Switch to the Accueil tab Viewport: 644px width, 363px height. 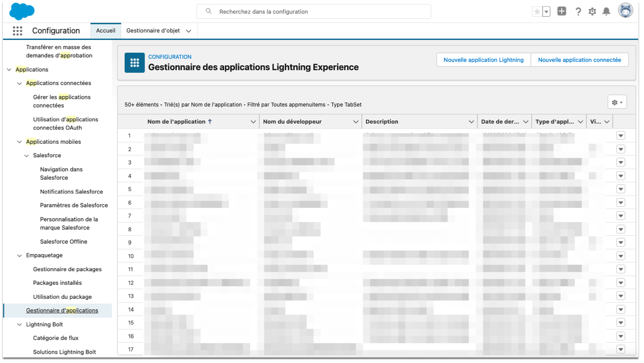[x=106, y=31]
